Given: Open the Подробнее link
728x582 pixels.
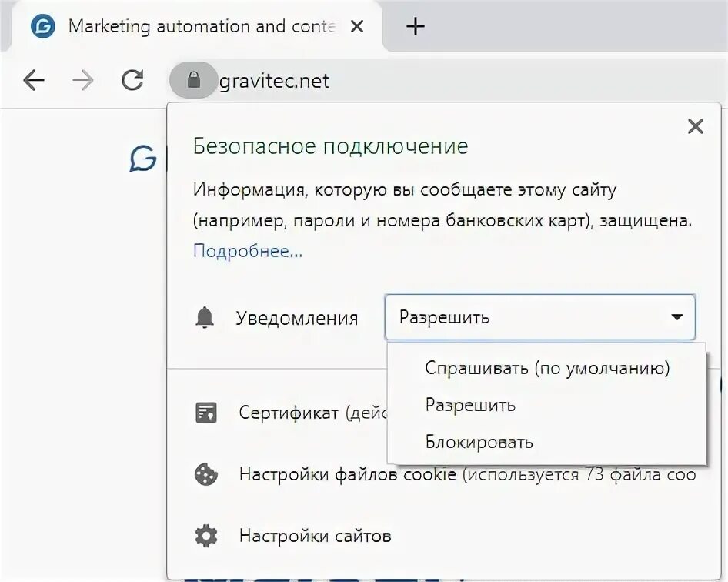Looking at the screenshot, I should tap(248, 251).
